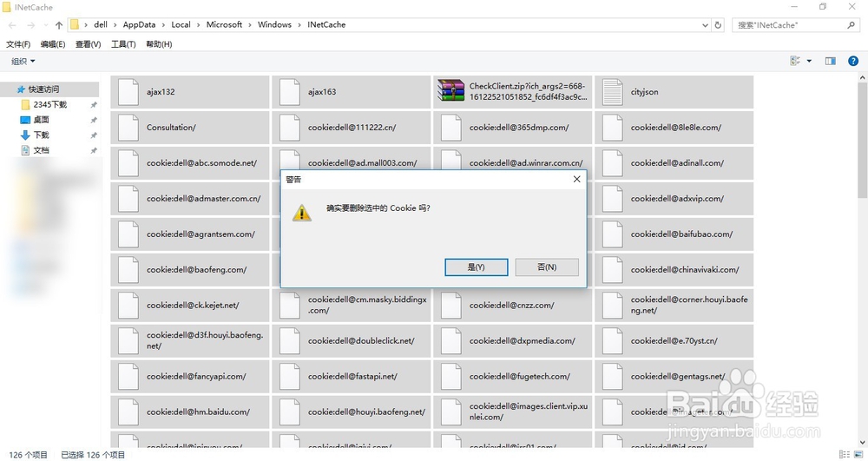
Task: Select cookie:dell@cnzz.com/ file name
Action: [511, 306]
